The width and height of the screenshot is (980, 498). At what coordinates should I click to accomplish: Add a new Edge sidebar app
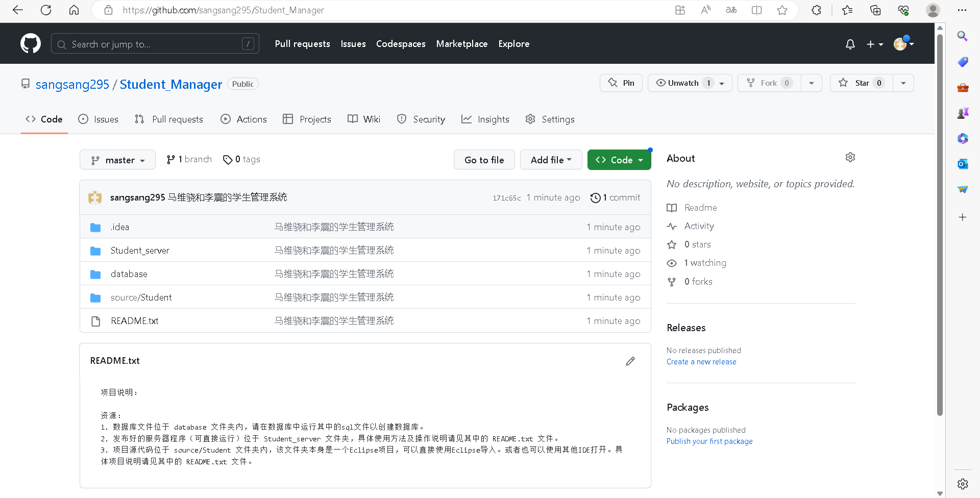click(x=963, y=217)
